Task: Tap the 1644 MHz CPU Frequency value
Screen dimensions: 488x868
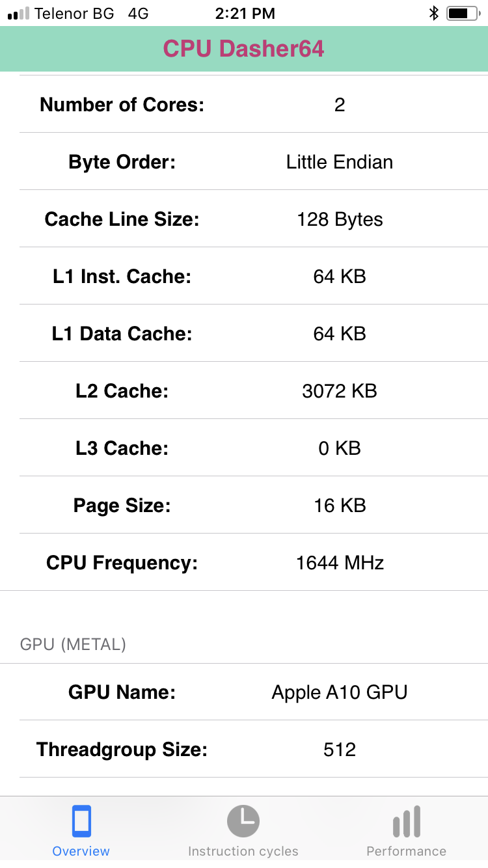Action: click(x=340, y=563)
